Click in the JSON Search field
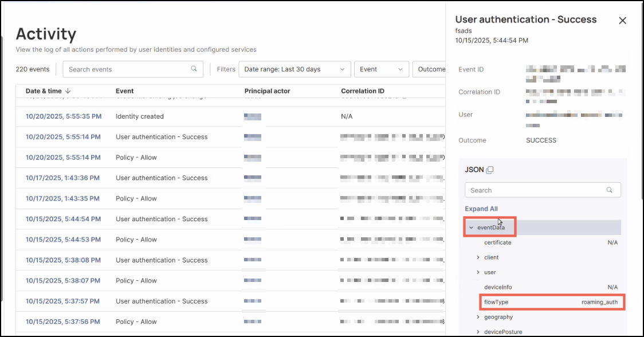This screenshot has height=337, width=644. pos(536,190)
